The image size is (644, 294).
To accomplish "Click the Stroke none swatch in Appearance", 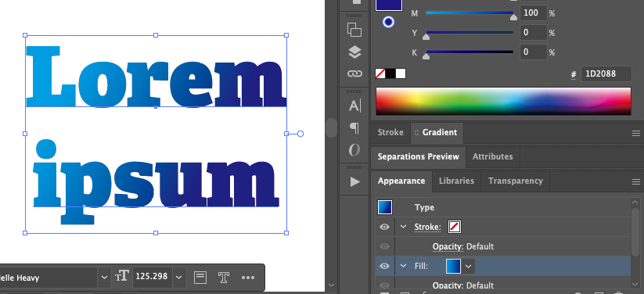I will (x=455, y=227).
